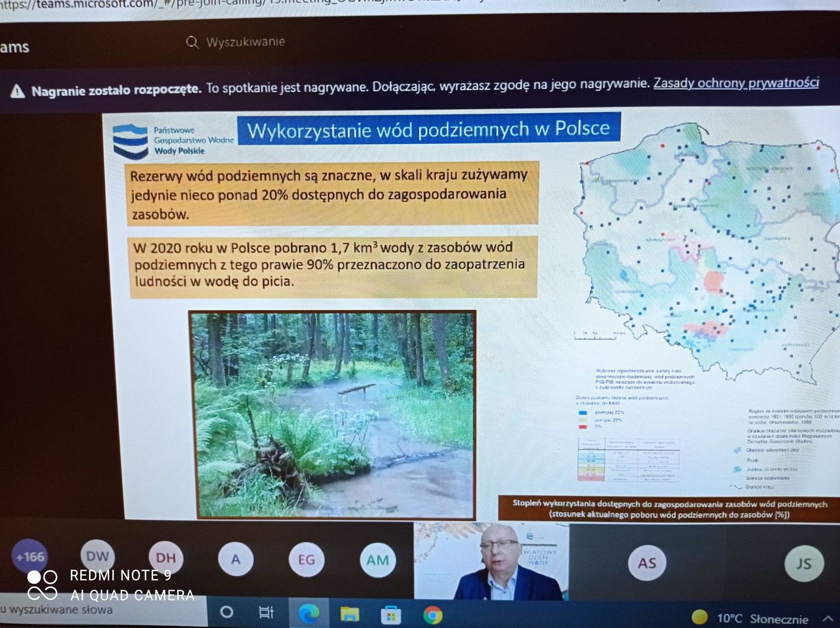Click the Wyszukiwanie search field in Teams
840x628 pixels.
[x=245, y=42]
